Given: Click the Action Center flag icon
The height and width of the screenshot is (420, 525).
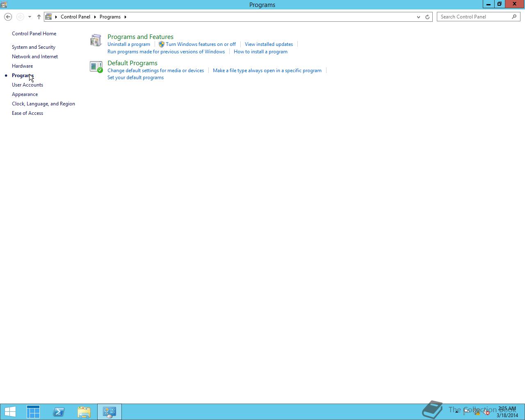Looking at the screenshot, I should [x=467, y=412].
